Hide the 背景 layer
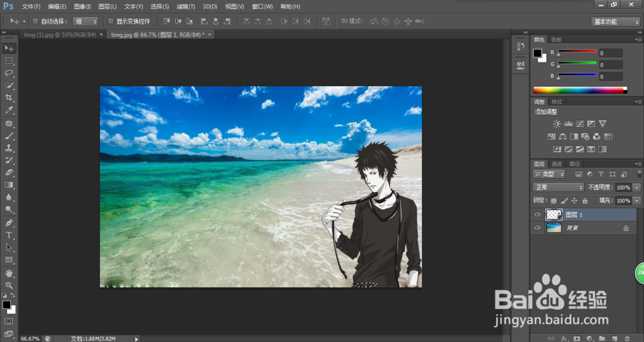Image resolution: width=644 pixels, height=342 pixels. tap(537, 228)
